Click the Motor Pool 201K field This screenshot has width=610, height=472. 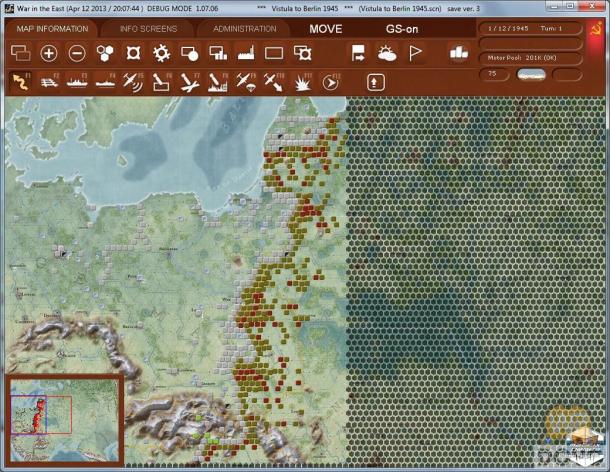coord(531,58)
